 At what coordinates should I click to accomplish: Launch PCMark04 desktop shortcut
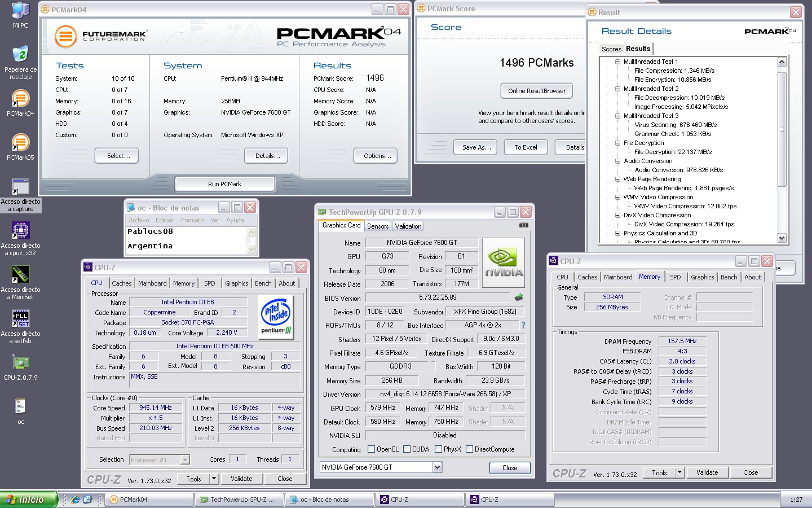tap(20, 103)
